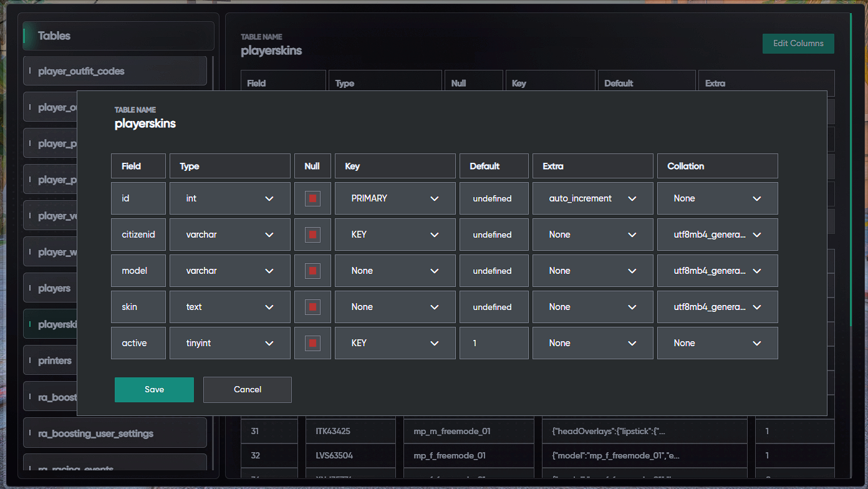Expand the key dropdown for model row
Viewport: 868px width, 489px height.
tap(395, 271)
